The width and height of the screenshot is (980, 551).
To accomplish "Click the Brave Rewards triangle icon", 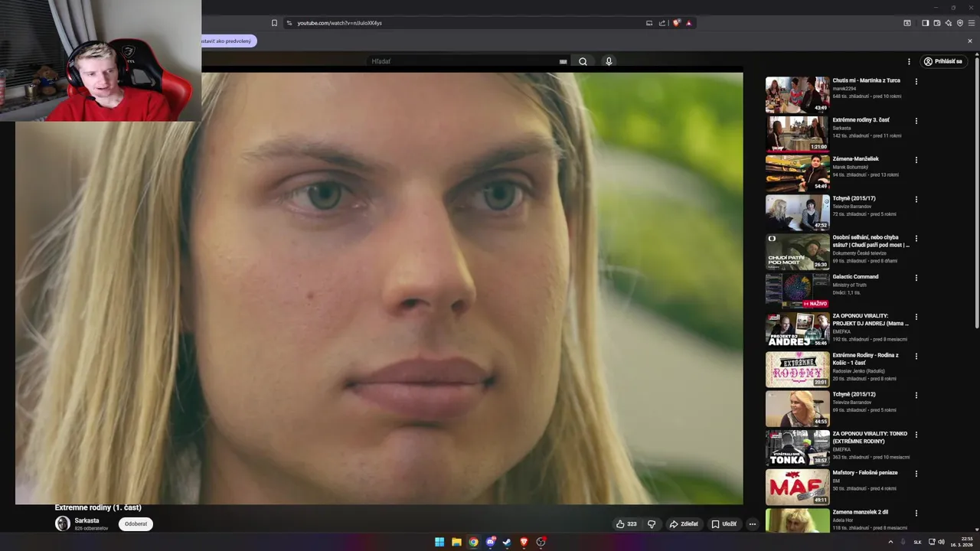I will point(689,23).
